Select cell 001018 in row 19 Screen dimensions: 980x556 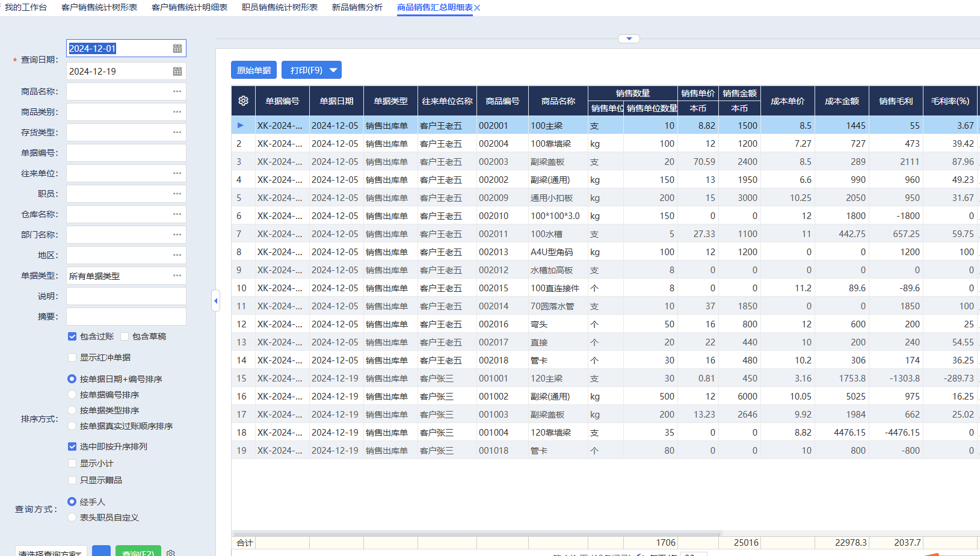(502, 451)
